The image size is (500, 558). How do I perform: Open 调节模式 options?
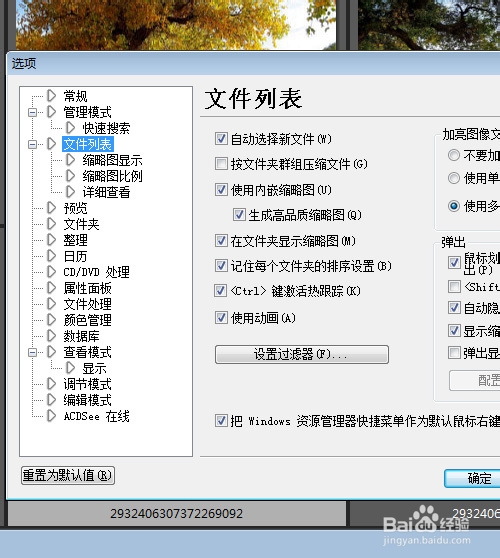[x=87, y=384]
